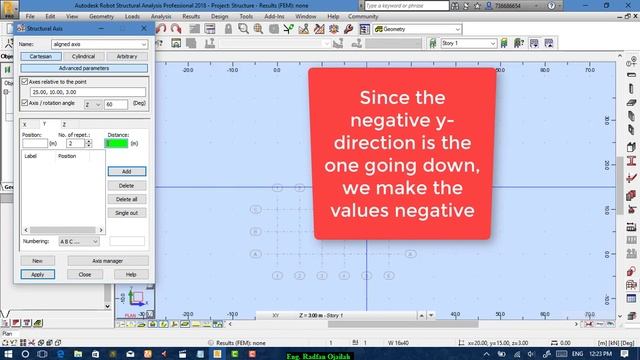This screenshot has width=640, height=360.
Task: Click the padlock icon in the toolbar
Action: point(228,29)
